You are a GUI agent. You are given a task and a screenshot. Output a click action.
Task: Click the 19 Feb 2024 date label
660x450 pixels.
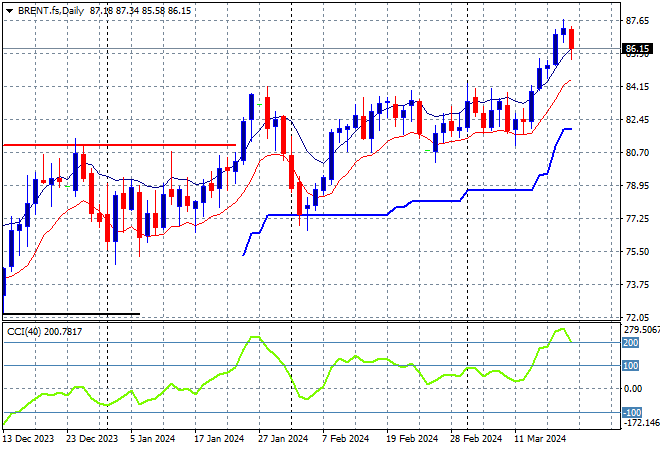point(412,437)
